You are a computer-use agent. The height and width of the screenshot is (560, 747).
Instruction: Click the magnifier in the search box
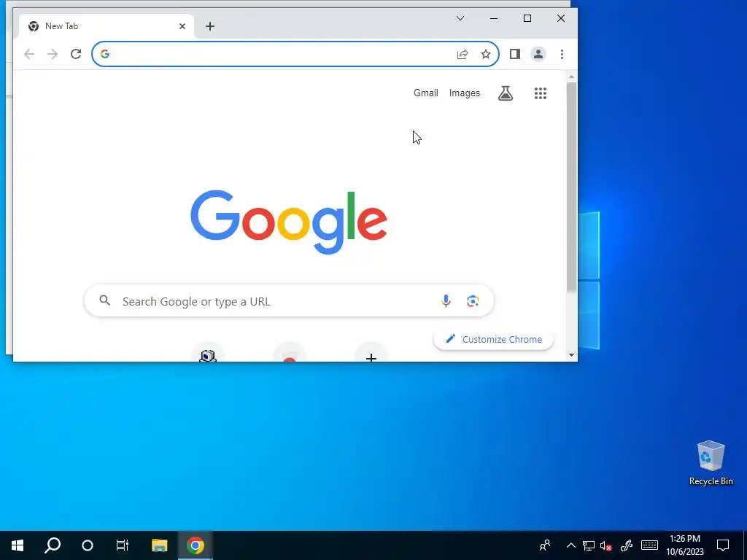click(x=105, y=300)
